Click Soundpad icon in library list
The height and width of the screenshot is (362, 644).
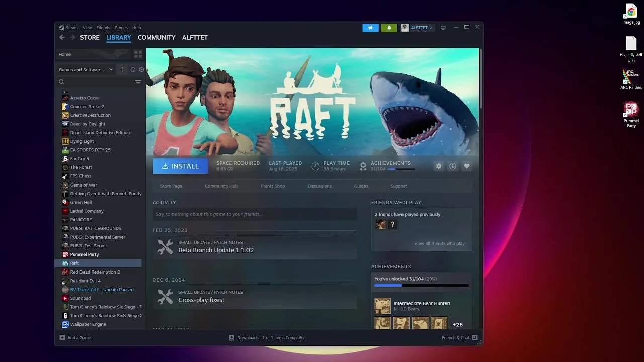point(65,298)
